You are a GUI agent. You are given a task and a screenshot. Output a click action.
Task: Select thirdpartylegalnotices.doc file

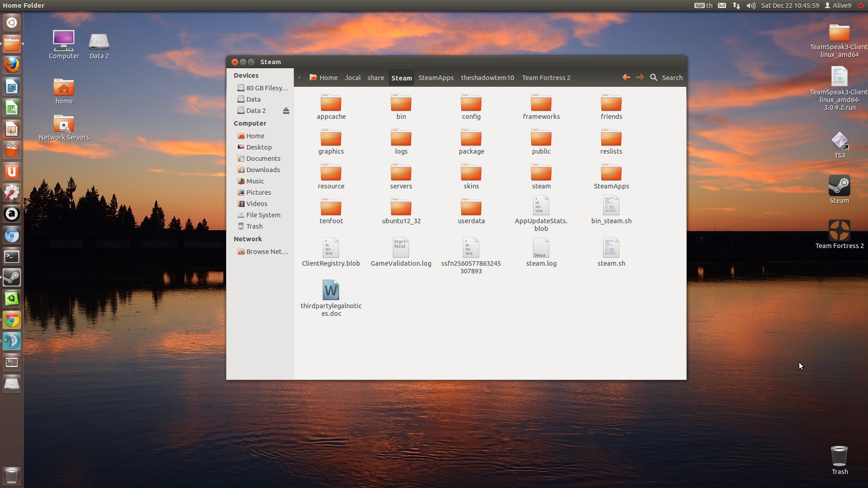point(330,291)
